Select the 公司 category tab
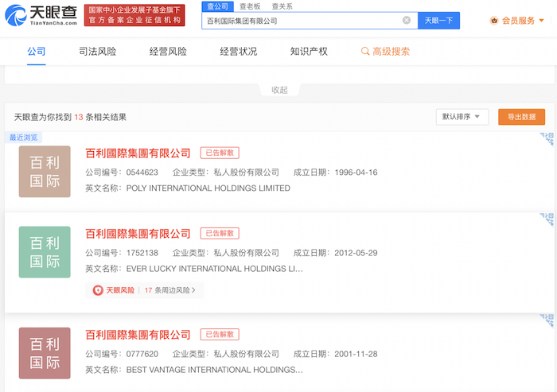The width and height of the screenshot is (557, 392). [37, 52]
